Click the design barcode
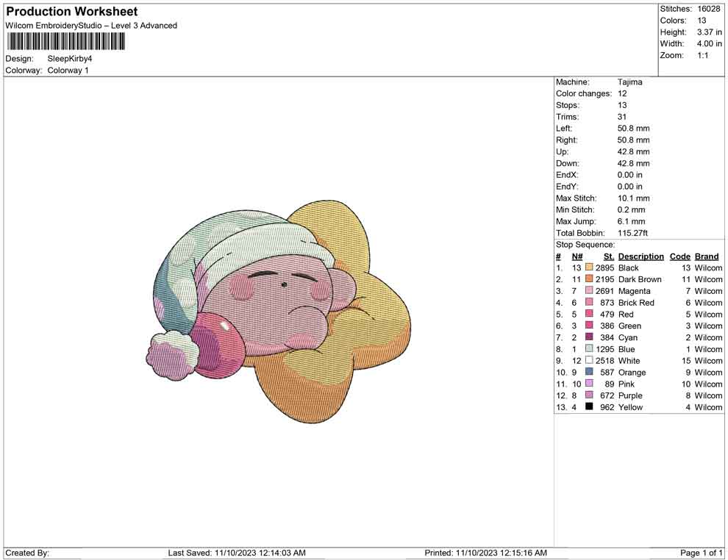Screen dimensions: 728x560 click(65, 42)
